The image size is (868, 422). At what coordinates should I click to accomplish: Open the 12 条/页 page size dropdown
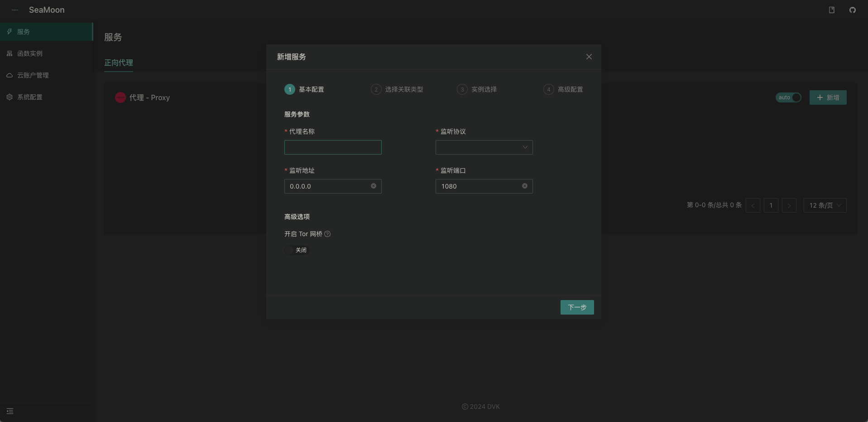825,205
